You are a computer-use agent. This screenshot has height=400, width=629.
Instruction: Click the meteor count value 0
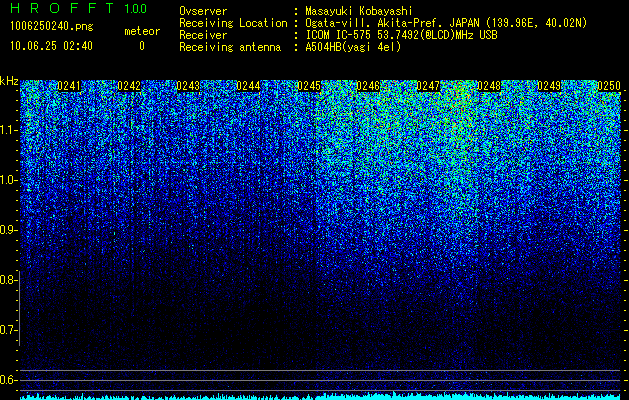(142, 46)
